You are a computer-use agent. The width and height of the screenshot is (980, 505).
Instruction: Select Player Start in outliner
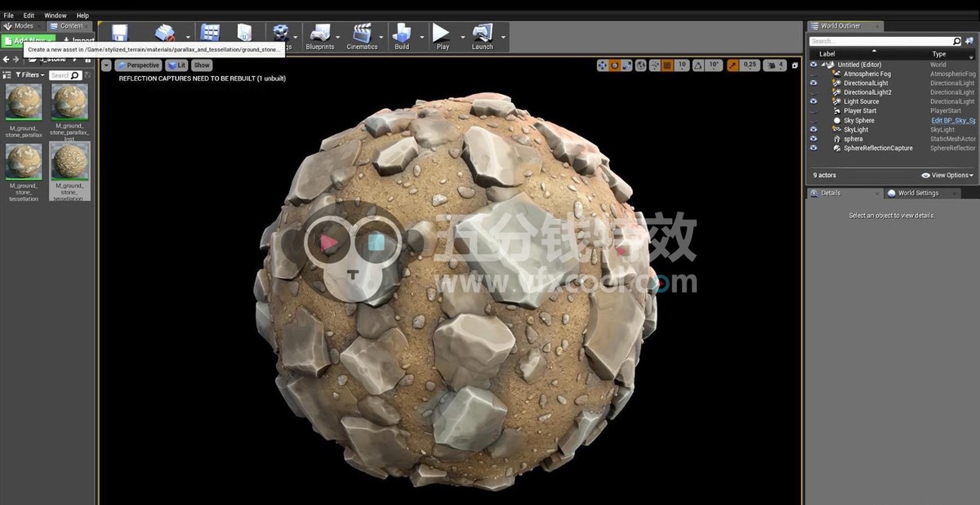[x=860, y=111]
